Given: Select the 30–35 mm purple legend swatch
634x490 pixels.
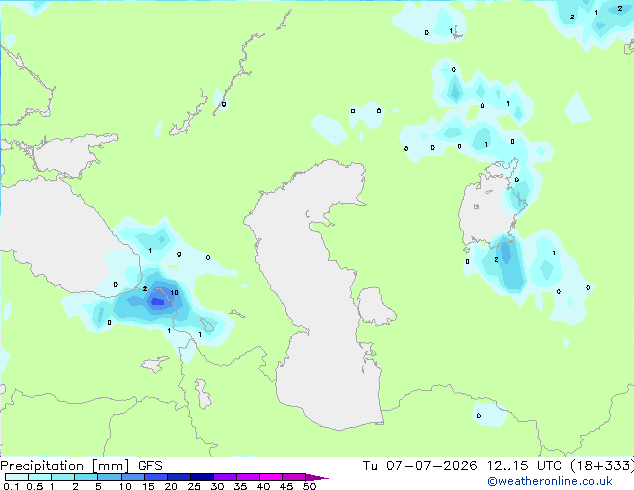Looking at the screenshot, I should click(x=225, y=477).
